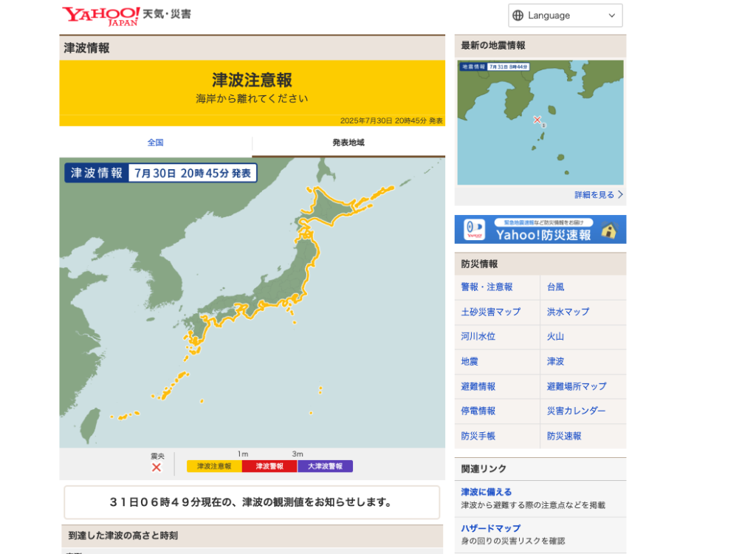Select the 発表地域 tab
Viewport: 756px width, 554px height.
[348, 143]
